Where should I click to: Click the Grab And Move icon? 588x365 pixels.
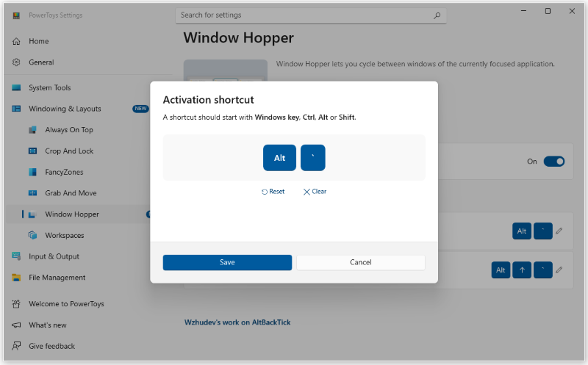pyautogui.click(x=32, y=193)
